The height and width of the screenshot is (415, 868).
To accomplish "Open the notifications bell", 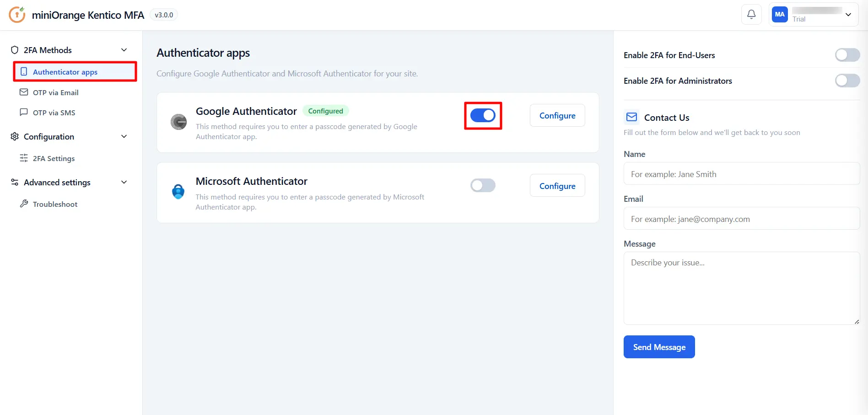I will pos(751,15).
